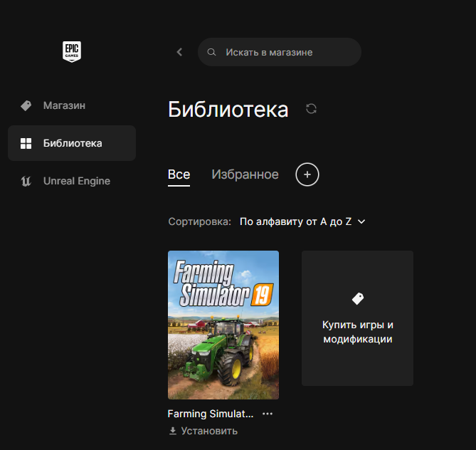Open Магазин in the sidebar
The width and height of the screenshot is (476, 450).
click(x=72, y=105)
